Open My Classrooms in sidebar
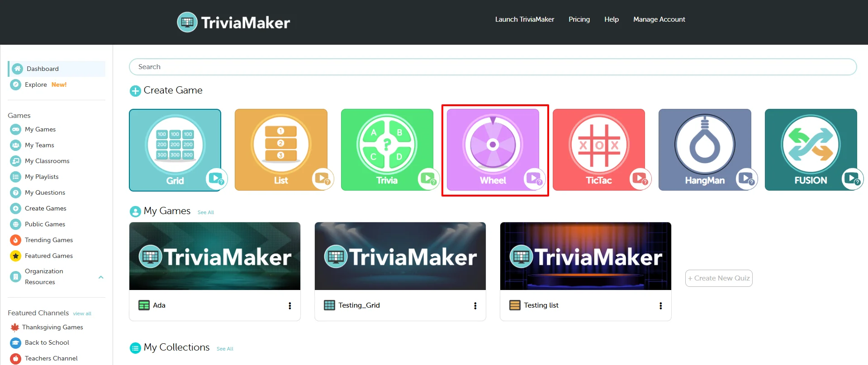This screenshot has width=868, height=365. coord(47,161)
